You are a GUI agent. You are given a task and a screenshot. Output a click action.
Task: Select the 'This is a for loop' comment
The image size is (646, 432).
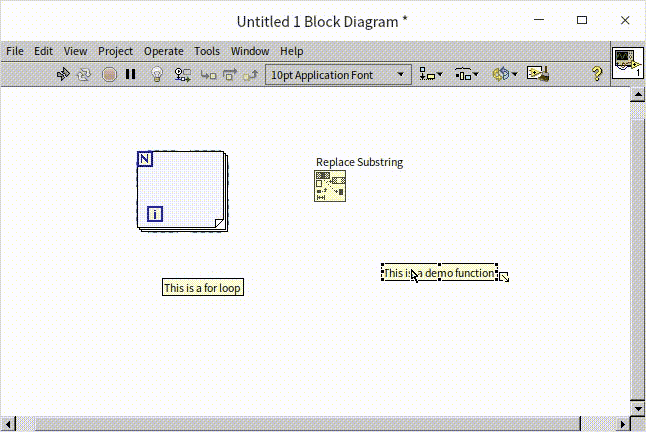[x=203, y=288]
